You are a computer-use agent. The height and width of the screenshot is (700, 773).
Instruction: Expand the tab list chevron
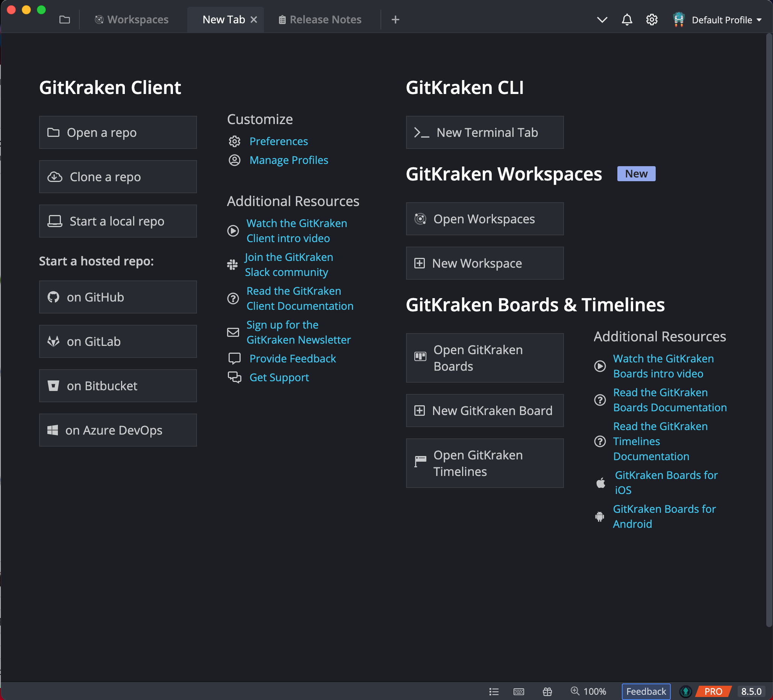click(602, 20)
